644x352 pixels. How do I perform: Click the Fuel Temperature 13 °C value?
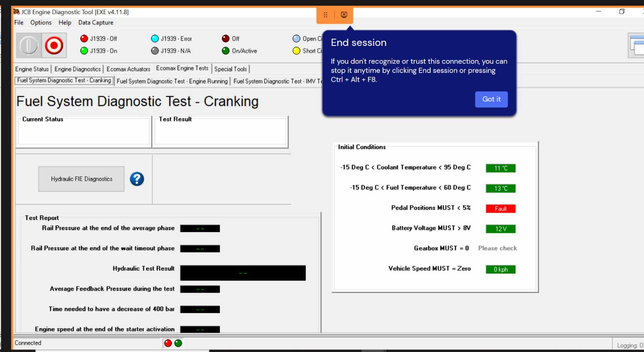[x=501, y=188]
